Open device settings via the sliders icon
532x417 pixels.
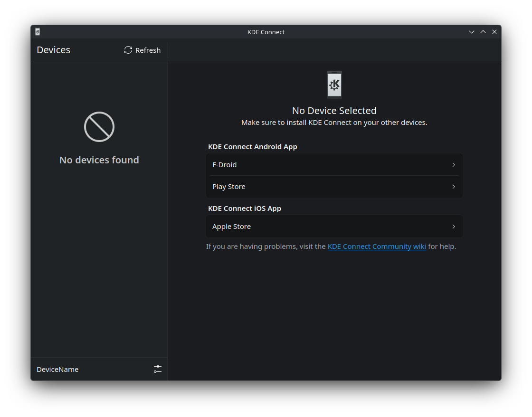(158, 369)
